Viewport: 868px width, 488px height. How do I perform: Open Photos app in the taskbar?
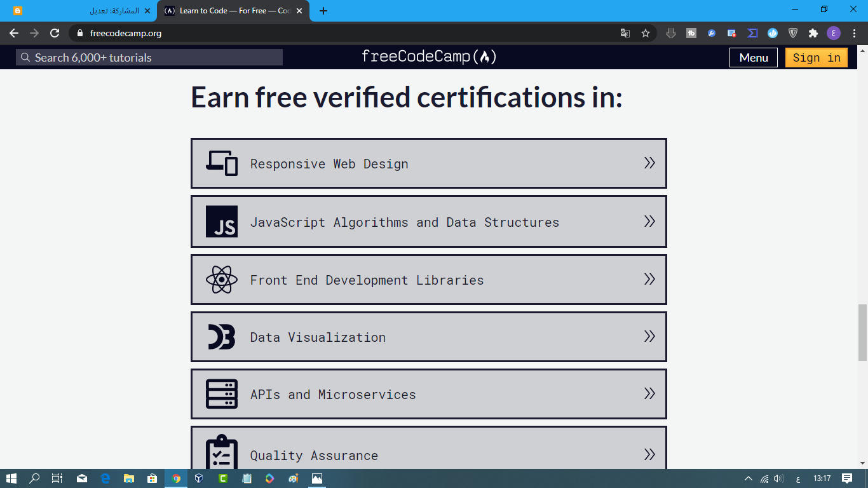[316, 478]
